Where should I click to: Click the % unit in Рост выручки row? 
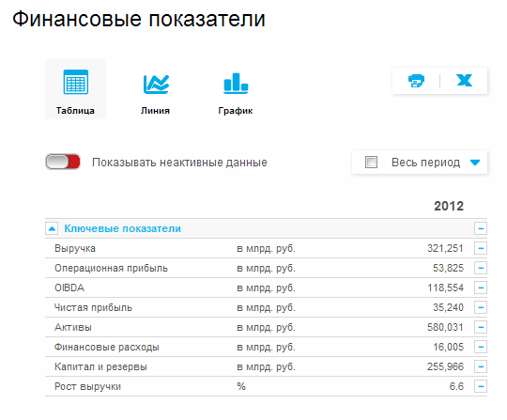(241, 386)
